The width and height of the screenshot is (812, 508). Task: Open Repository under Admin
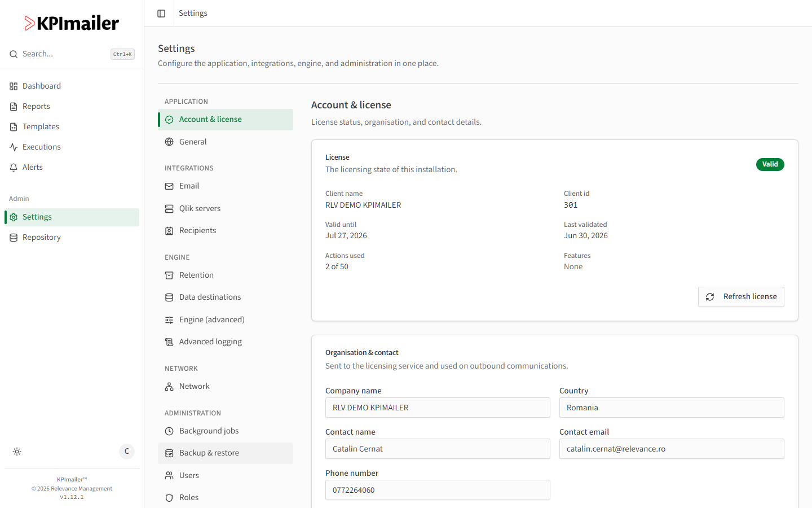coord(72,238)
